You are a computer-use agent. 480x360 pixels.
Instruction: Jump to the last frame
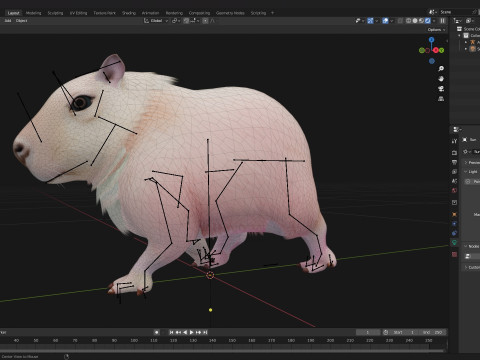tap(205, 332)
